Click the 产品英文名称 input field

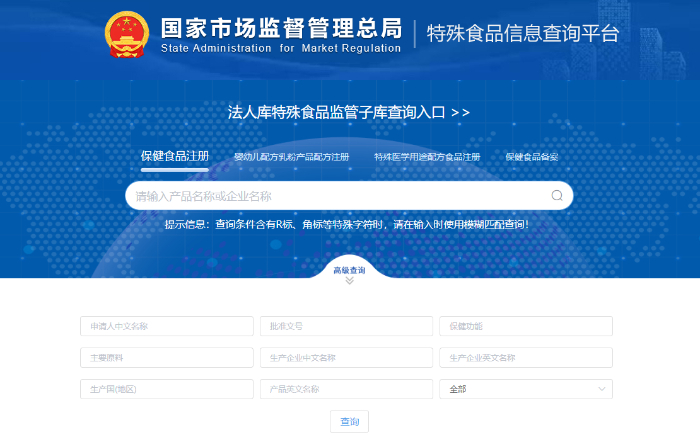click(x=346, y=389)
